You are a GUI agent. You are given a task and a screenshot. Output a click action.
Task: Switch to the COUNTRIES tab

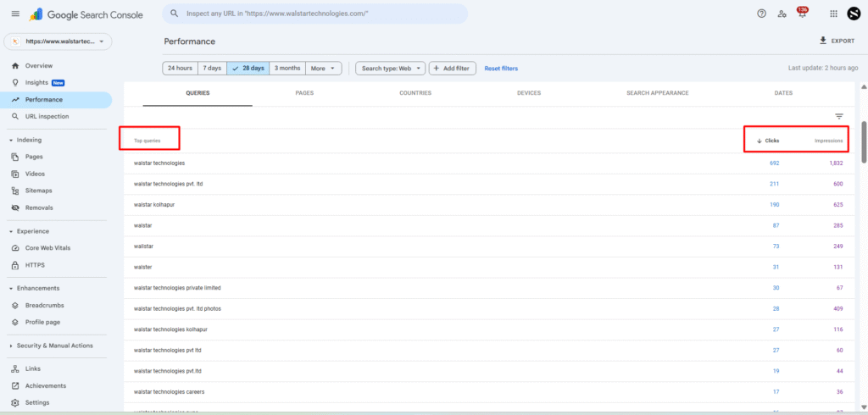[415, 93]
